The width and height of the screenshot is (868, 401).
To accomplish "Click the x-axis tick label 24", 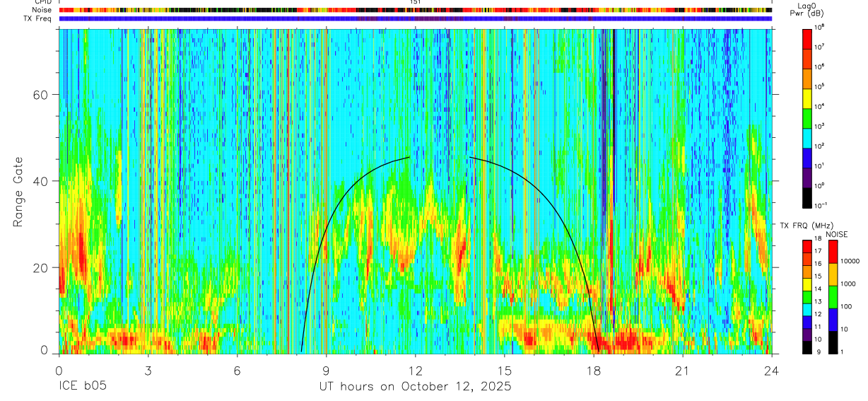I will 772,370.
